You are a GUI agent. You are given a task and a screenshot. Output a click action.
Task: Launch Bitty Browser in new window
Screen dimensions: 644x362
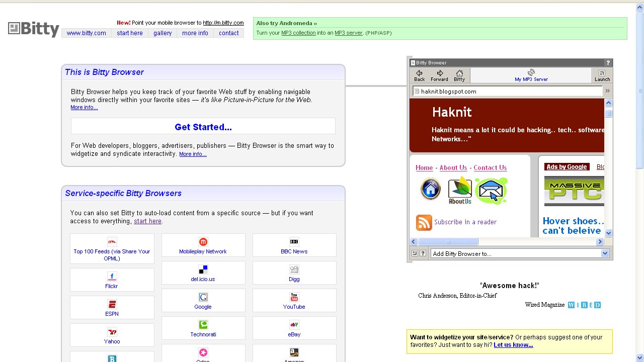coord(602,75)
